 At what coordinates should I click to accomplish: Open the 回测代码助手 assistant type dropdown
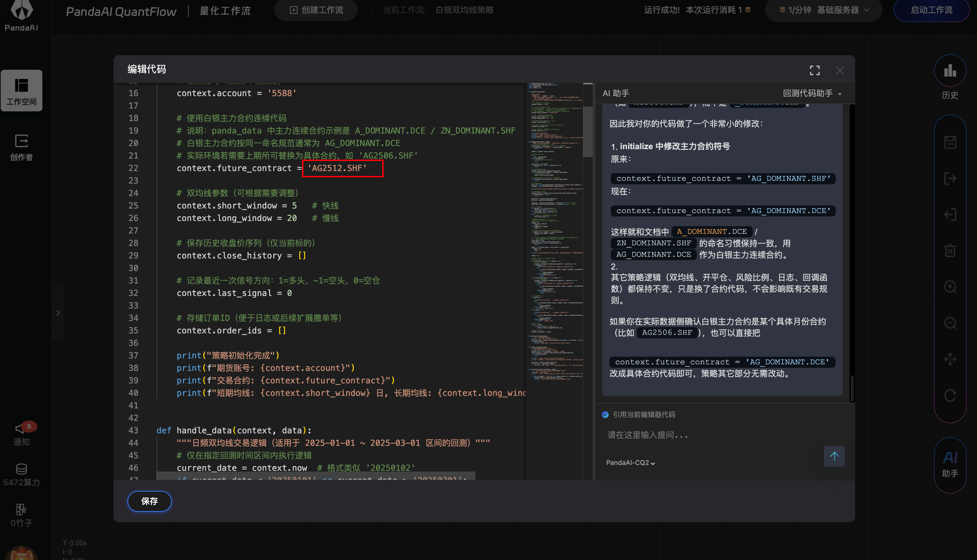[x=812, y=93]
